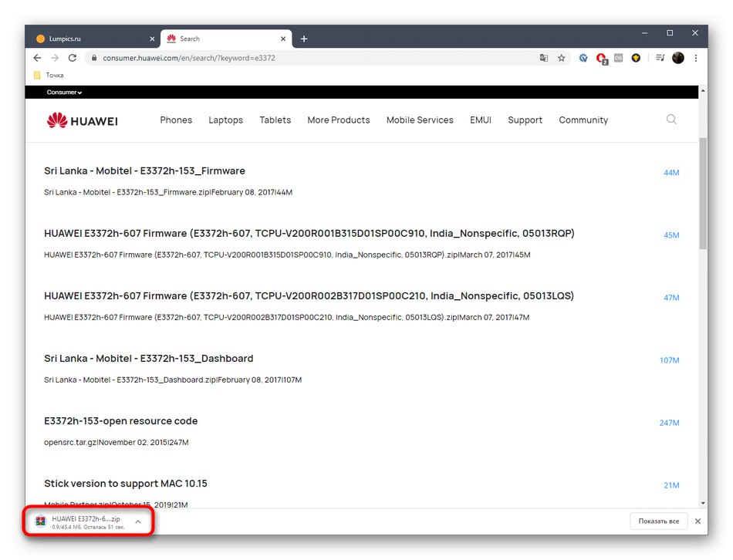Download the 107M dashboard file
Screen dimensions: 733x560
click(670, 360)
